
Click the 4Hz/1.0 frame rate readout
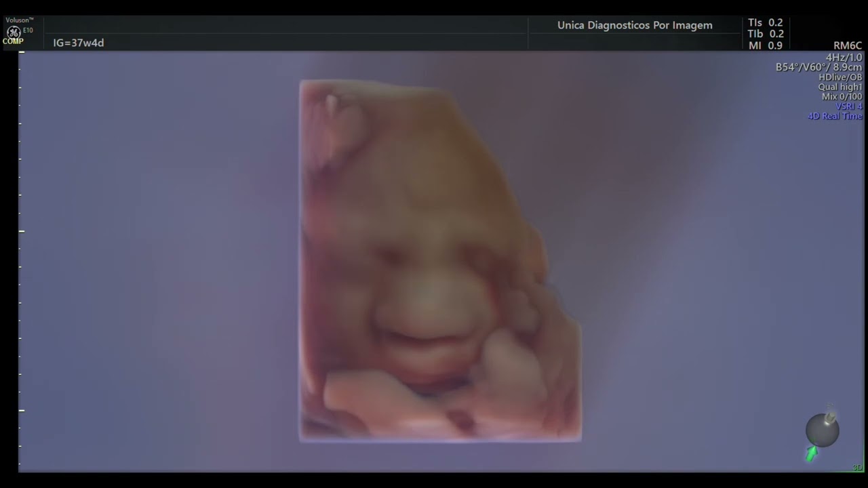pos(844,58)
